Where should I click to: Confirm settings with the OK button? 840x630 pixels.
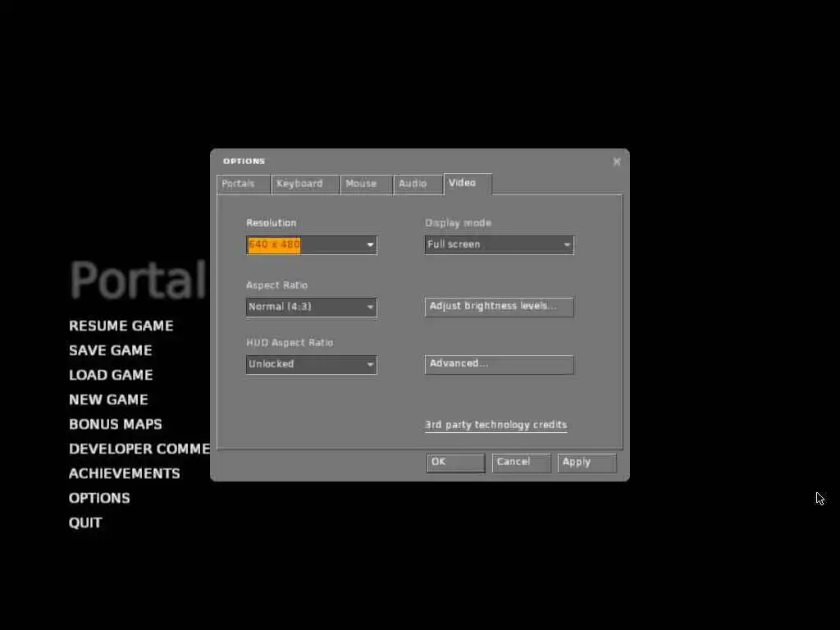click(456, 463)
